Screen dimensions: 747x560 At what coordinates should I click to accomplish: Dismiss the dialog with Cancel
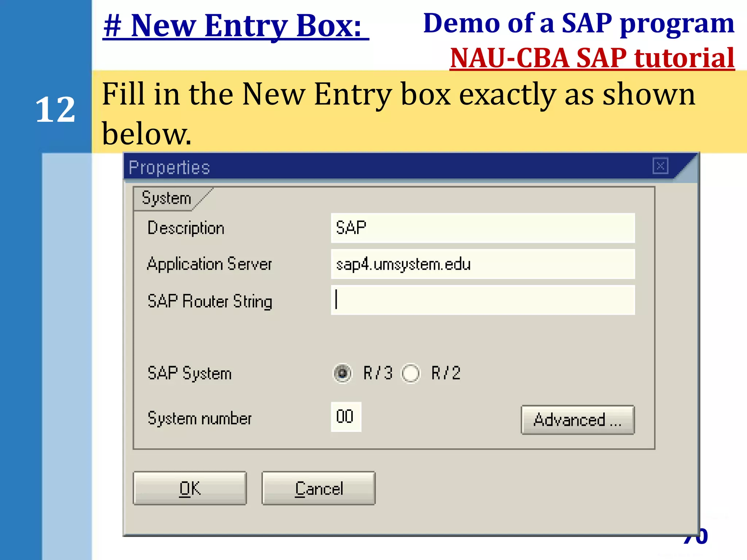318,488
